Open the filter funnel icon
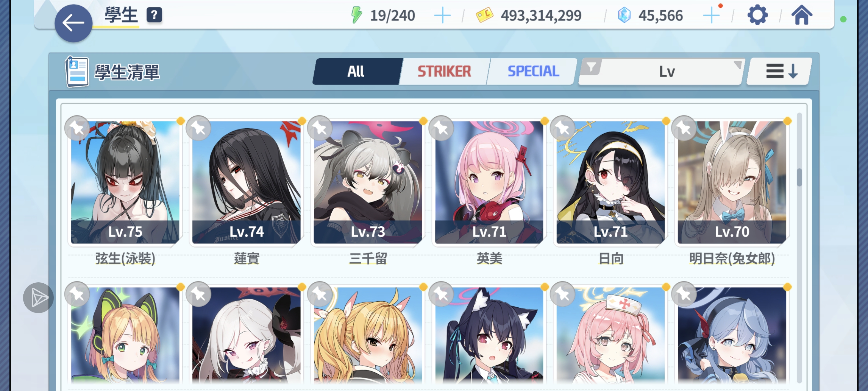 [591, 67]
